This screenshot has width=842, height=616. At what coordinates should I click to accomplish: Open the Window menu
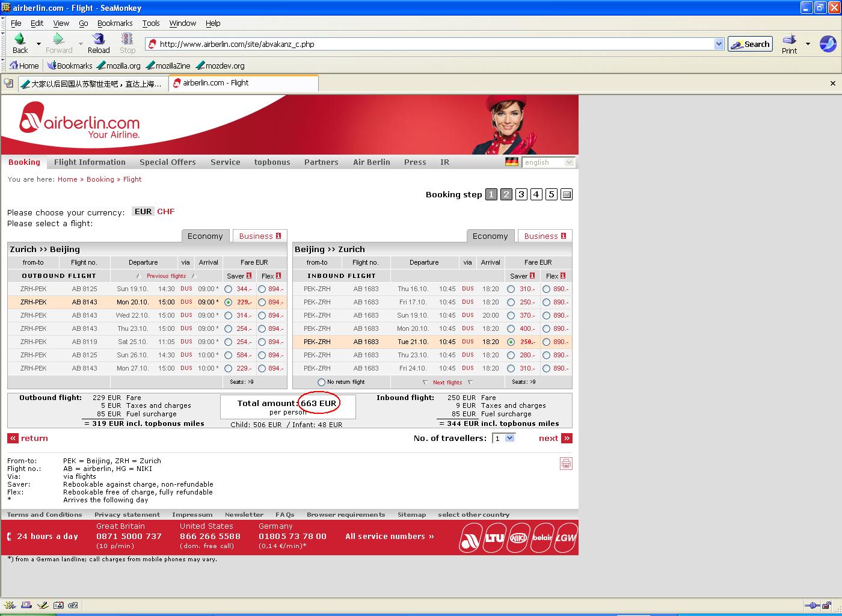pyautogui.click(x=182, y=23)
